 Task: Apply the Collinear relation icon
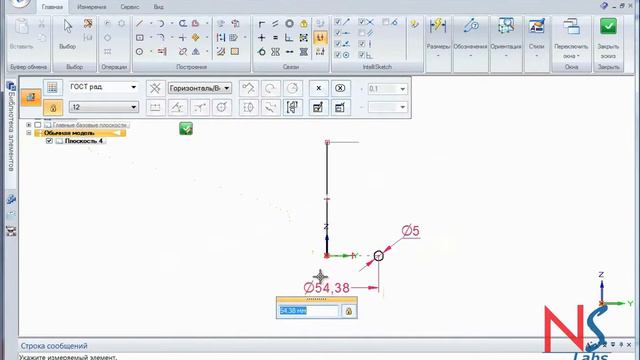289,52
